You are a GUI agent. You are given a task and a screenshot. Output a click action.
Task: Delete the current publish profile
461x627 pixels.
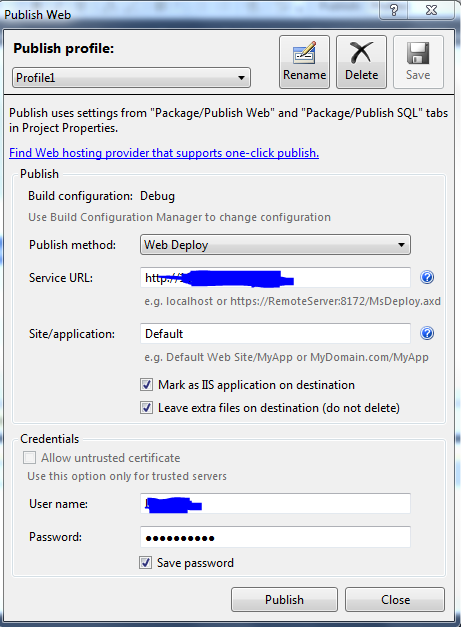pyautogui.click(x=361, y=62)
